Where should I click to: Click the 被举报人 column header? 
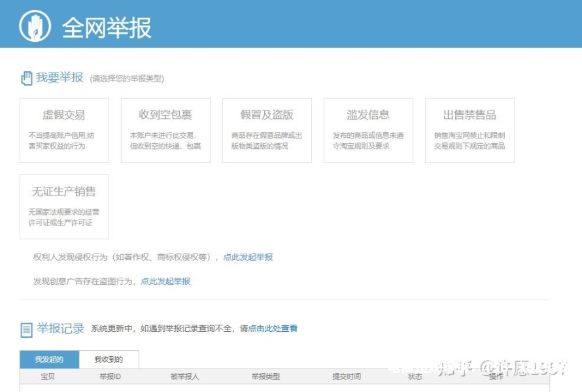click(184, 377)
